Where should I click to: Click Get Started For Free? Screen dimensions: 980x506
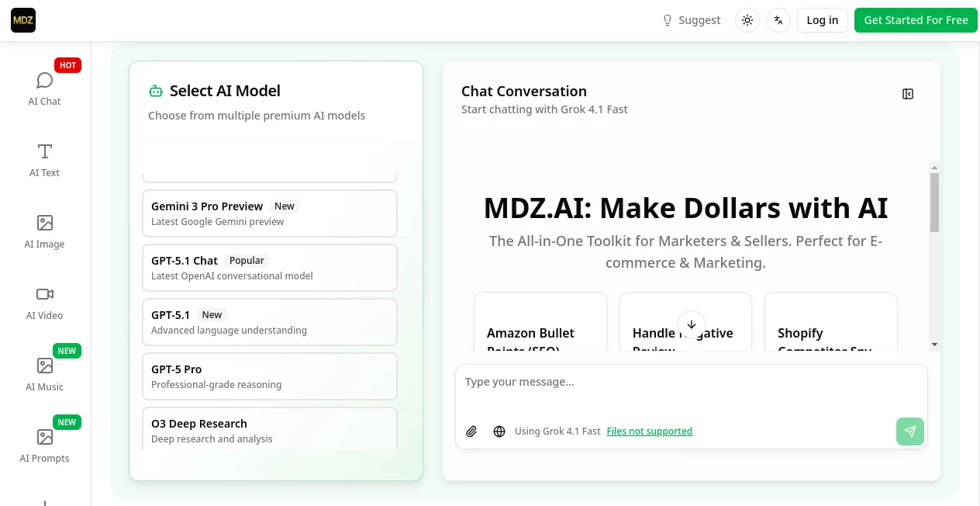916,20
